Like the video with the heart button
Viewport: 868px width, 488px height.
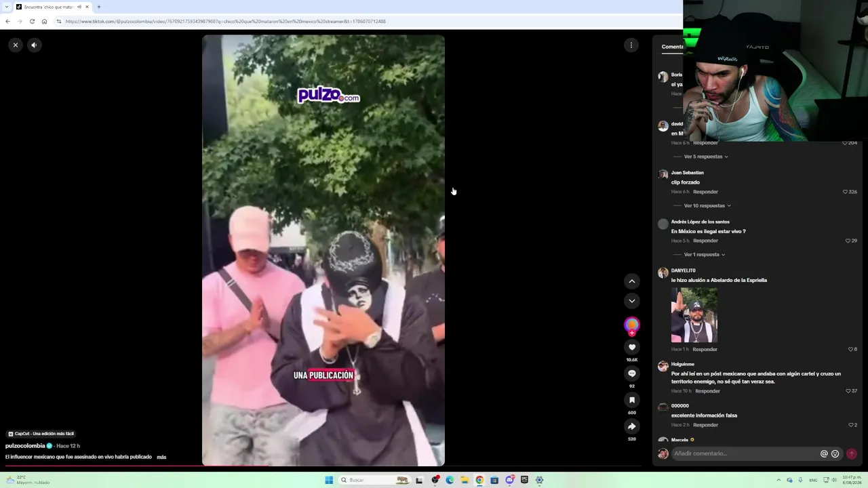tap(632, 347)
